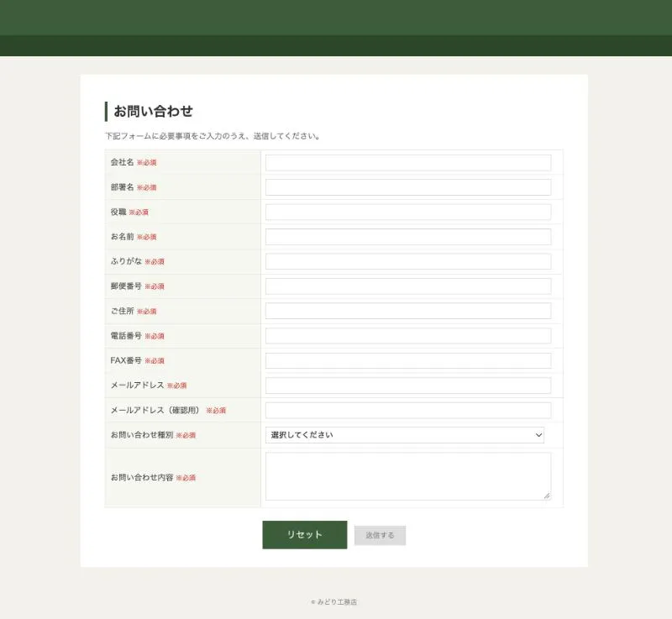Click the 下記フォーム instruction sentence

(213, 136)
